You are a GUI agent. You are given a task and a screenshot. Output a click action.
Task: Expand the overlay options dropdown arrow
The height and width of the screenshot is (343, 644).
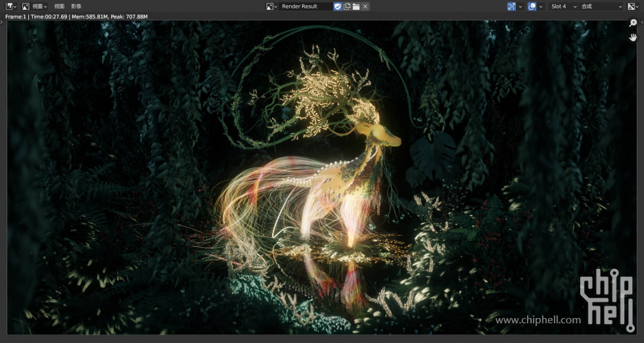pyautogui.click(x=541, y=6)
